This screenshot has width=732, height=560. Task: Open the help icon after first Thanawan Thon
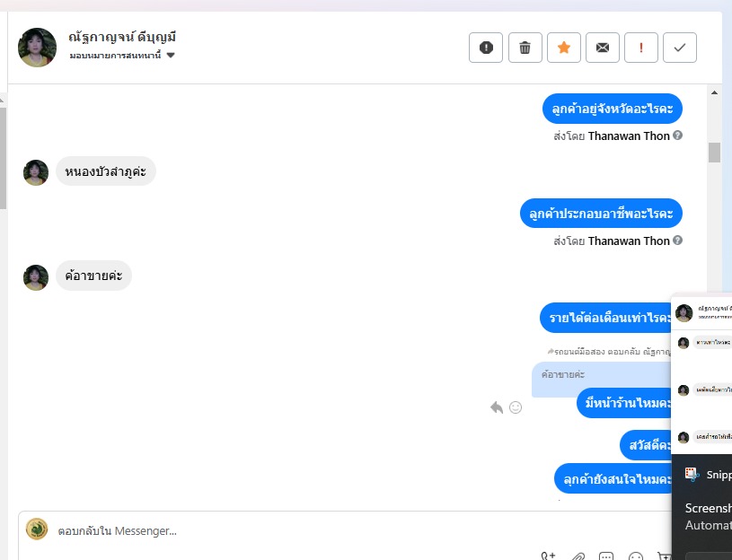(x=678, y=136)
